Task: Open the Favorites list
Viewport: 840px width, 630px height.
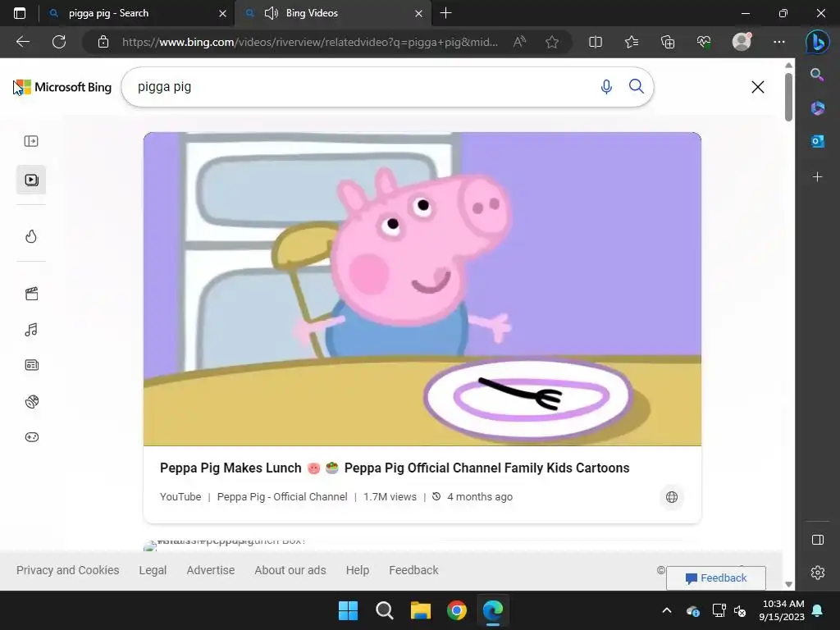Action: (x=632, y=42)
